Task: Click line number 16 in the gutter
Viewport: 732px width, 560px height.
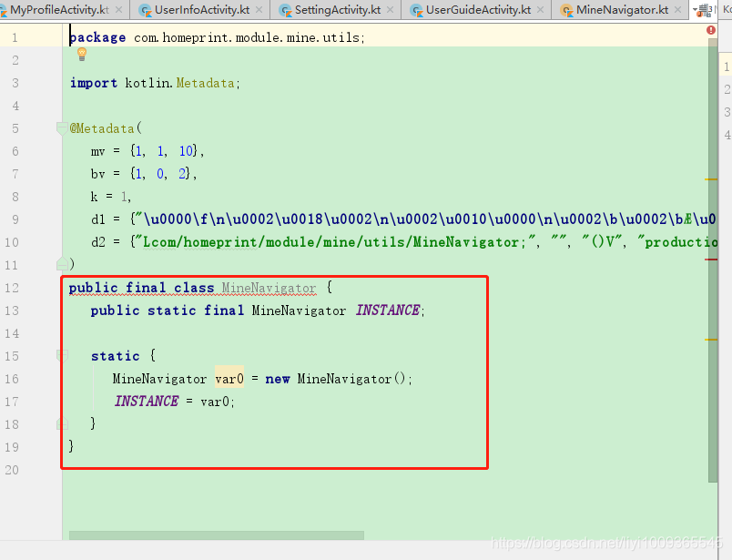Action: tap(12, 379)
